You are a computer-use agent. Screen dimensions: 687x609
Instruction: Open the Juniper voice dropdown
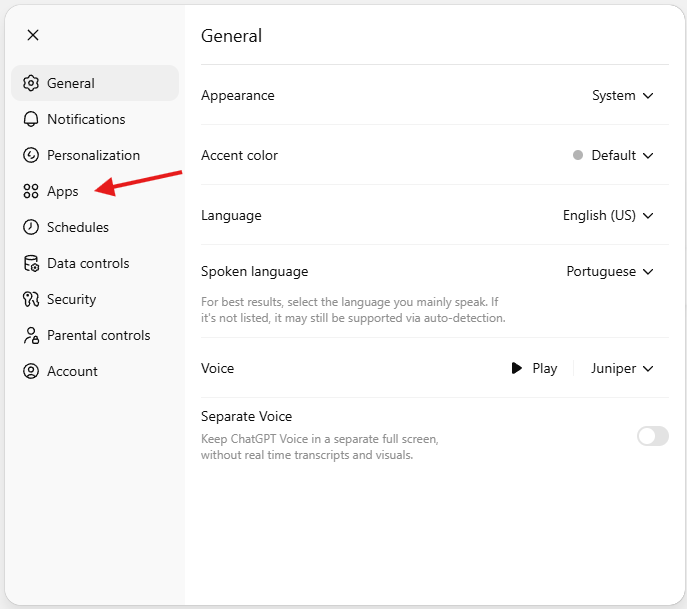coord(622,368)
